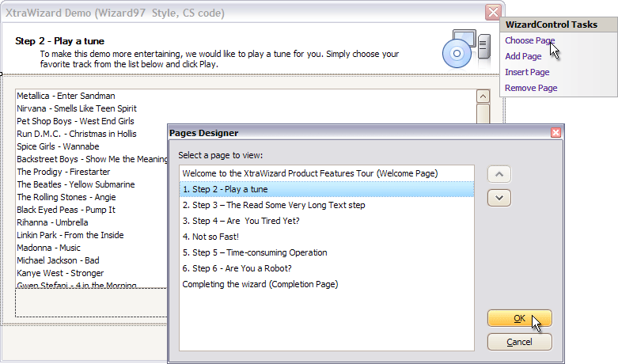The width and height of the screenshot is (618, 364).
Task: Click the 'Step 2 - Play a tune' header title
Action: [59, 41]
